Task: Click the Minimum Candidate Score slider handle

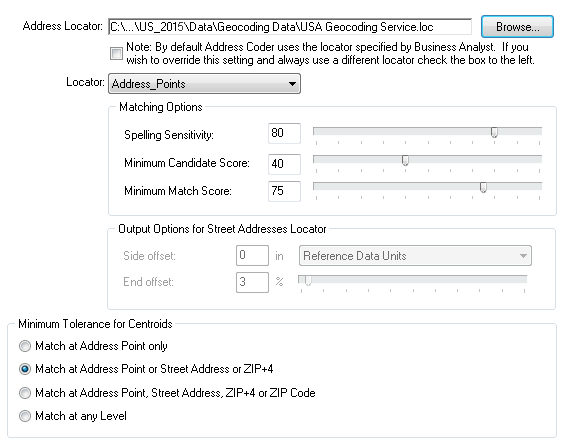Action: click(x=405, y=160)
